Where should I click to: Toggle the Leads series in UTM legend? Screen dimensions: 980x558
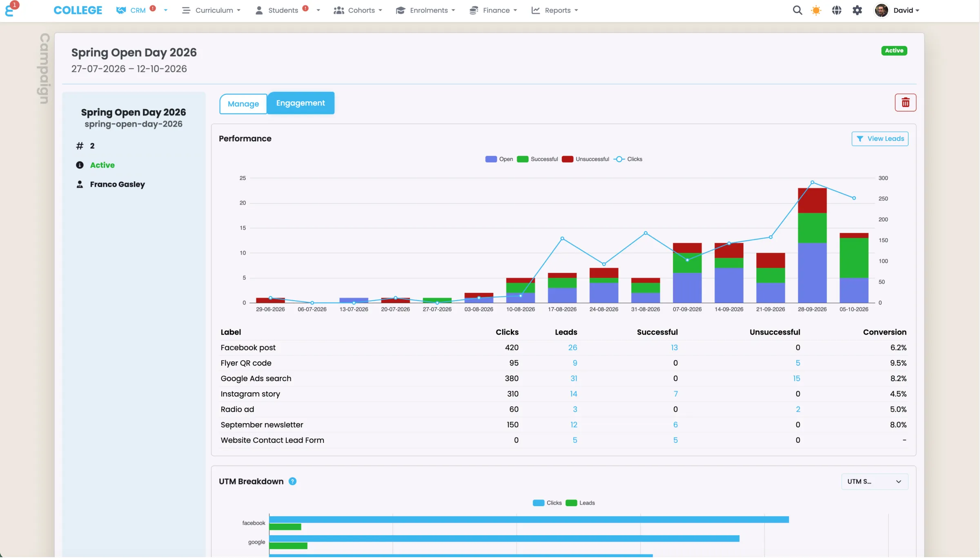580,503
